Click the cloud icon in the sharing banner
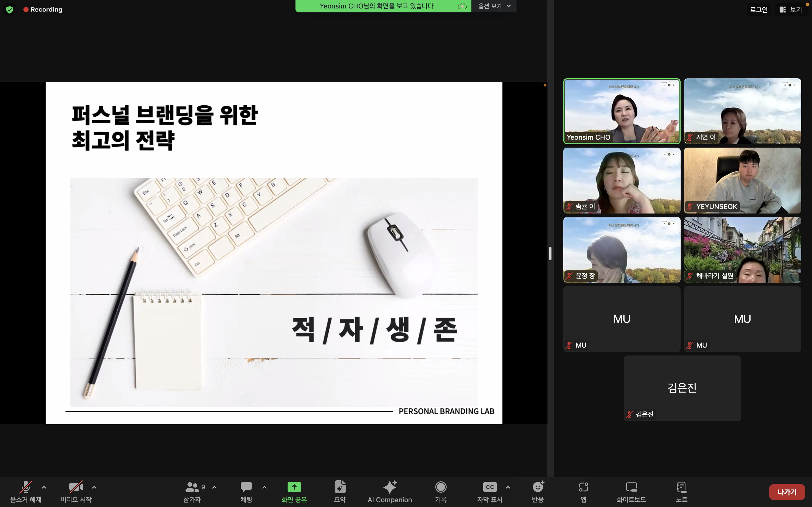The width and height of the screenshot is (812, 507). [462, 6]
